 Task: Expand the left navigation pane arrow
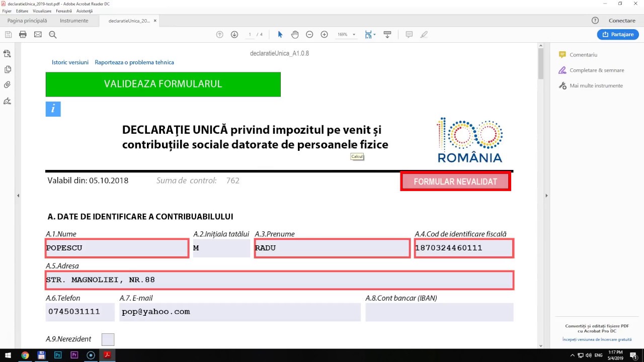18,196
